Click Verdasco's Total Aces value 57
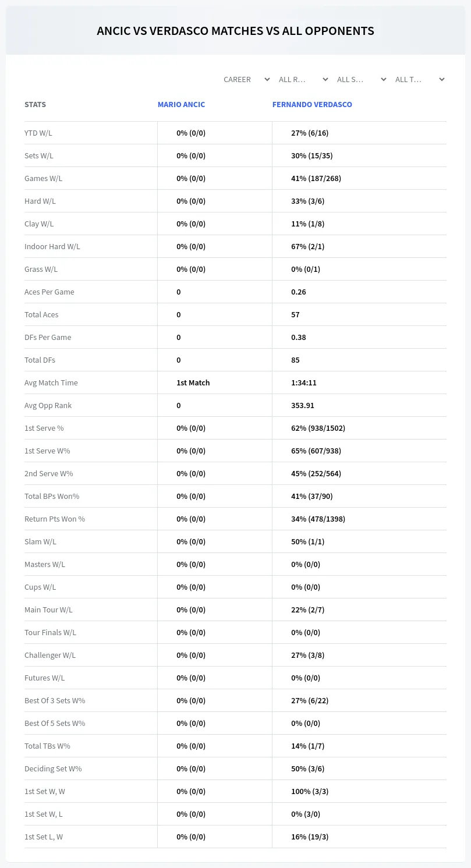The width and height of the screenshot is (471, 868). click(295, 314)
